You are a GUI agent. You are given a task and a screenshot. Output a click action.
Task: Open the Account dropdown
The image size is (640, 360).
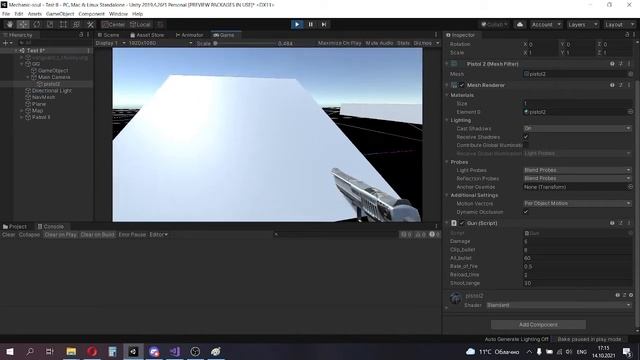[546, 24]
